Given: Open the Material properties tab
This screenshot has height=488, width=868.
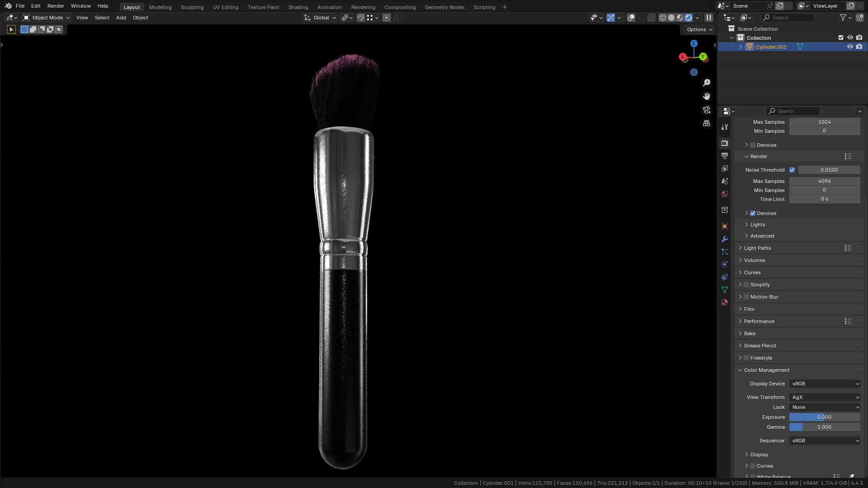Looking at the screenshot, I should coord(725,302).
